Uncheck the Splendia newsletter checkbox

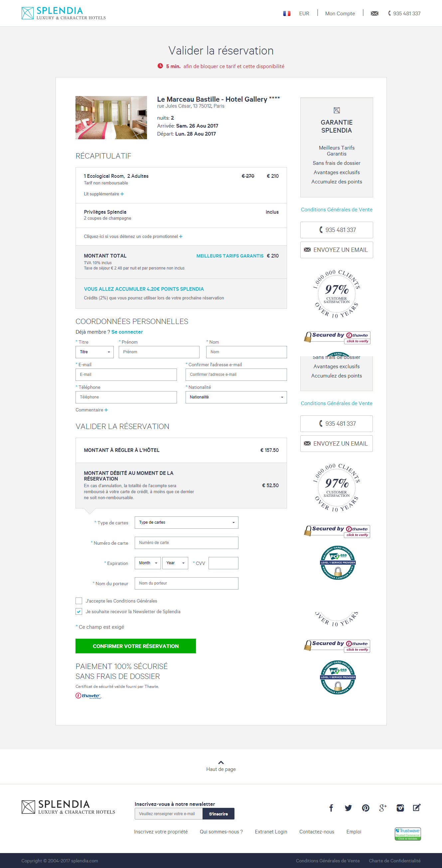[x=79, y=611]
